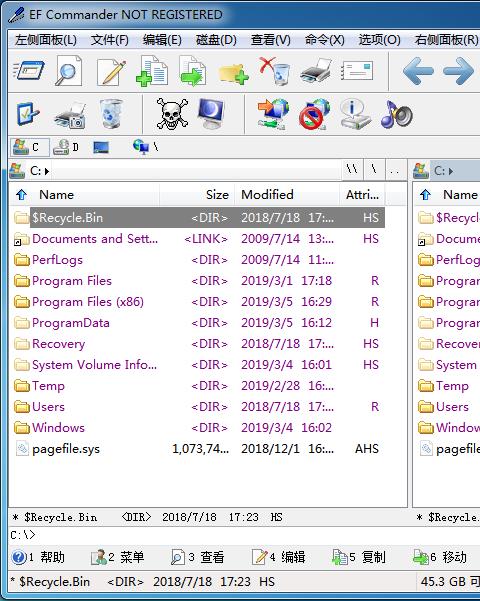The image size is (480, 601).
Task: Click the \ root directory button
Action: [374, 170]
